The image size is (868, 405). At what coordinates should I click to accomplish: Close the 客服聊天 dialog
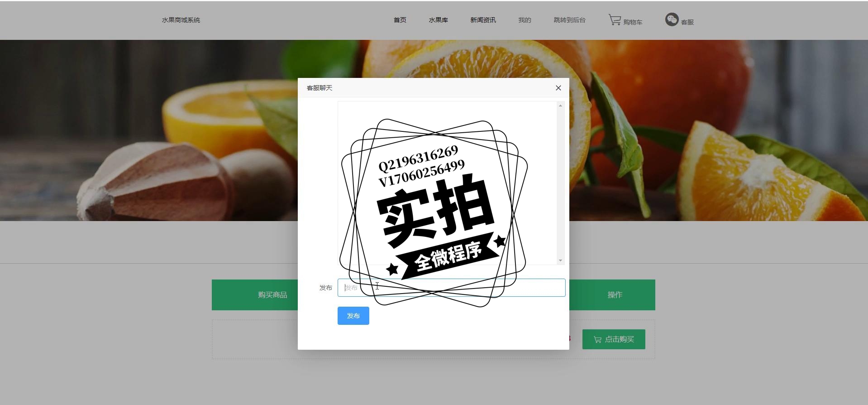coord(558,88)
